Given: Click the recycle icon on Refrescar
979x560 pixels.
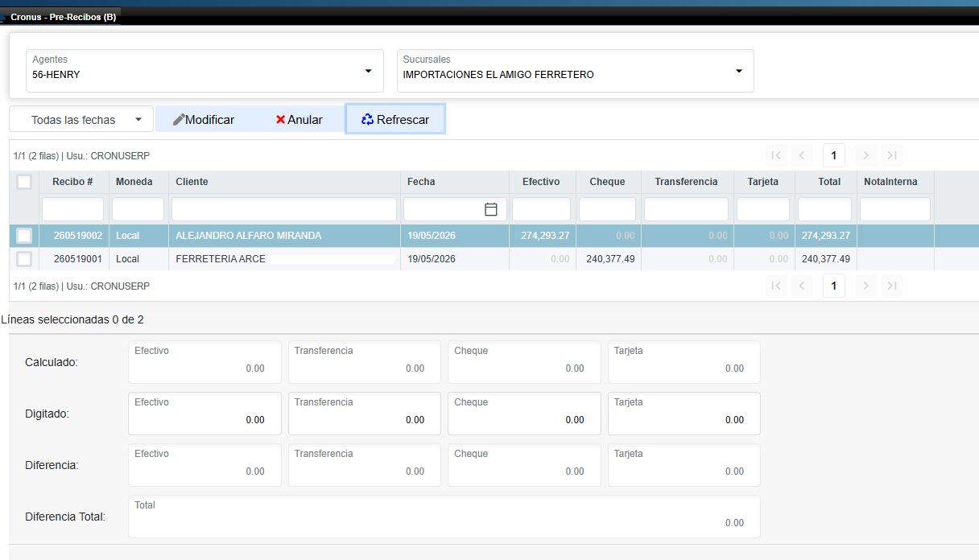Looking at the screenshot, I should (367, 119).
